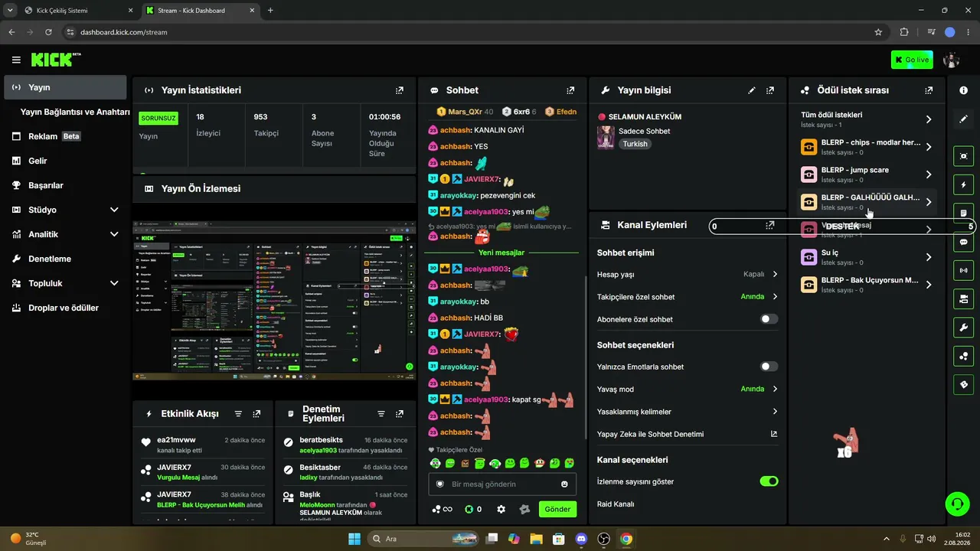This screenshot has width=980, height=551.
Task: Pop out the Etkinlik Akışı panel
Action: (256, 414)
